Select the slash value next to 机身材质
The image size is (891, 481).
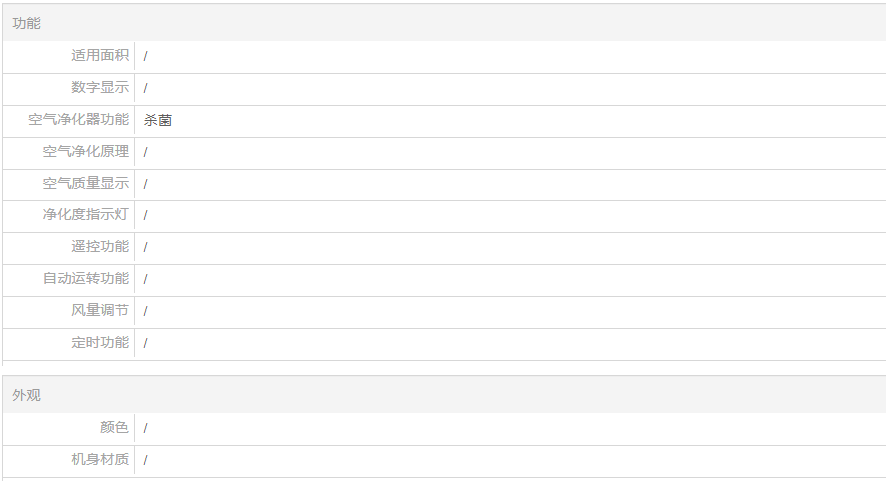(x=145, y=460)
